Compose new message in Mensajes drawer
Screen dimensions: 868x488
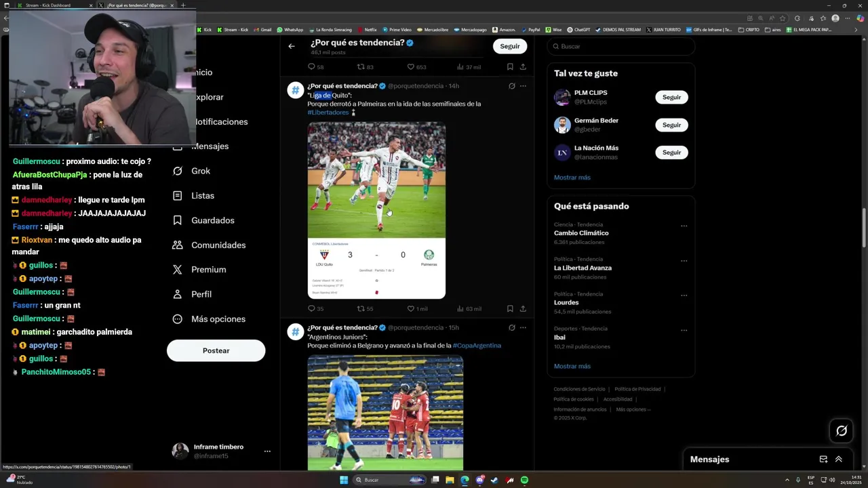pyautogui.click(x=823, y=459)
